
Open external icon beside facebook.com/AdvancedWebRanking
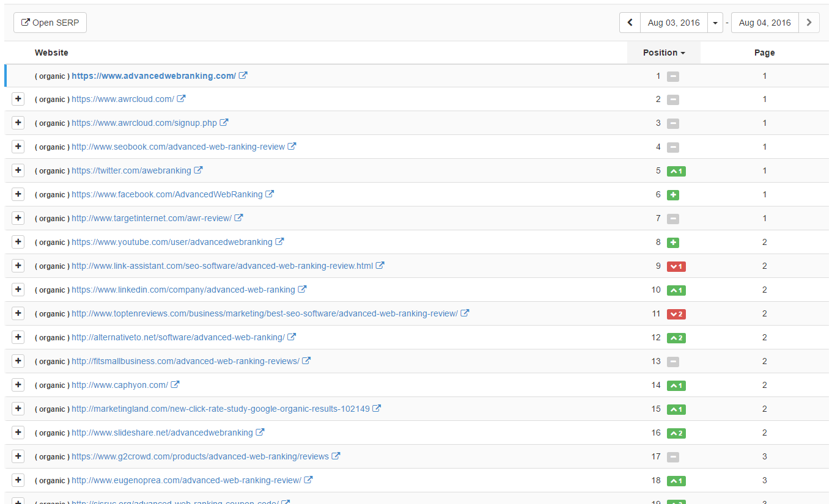[x=270, y=194]
